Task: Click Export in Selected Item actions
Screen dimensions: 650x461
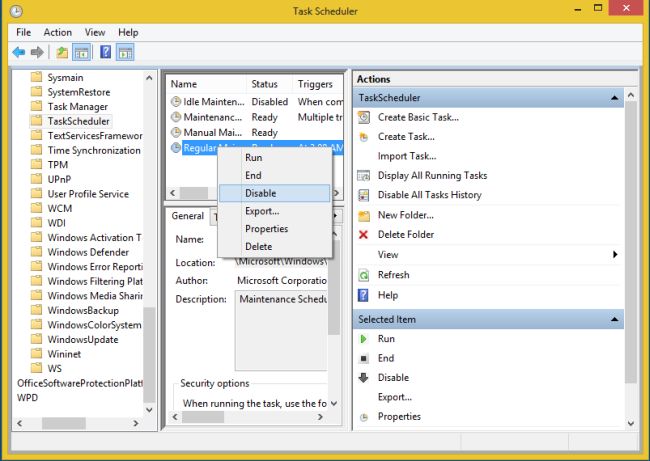Action: click(395, 397)
